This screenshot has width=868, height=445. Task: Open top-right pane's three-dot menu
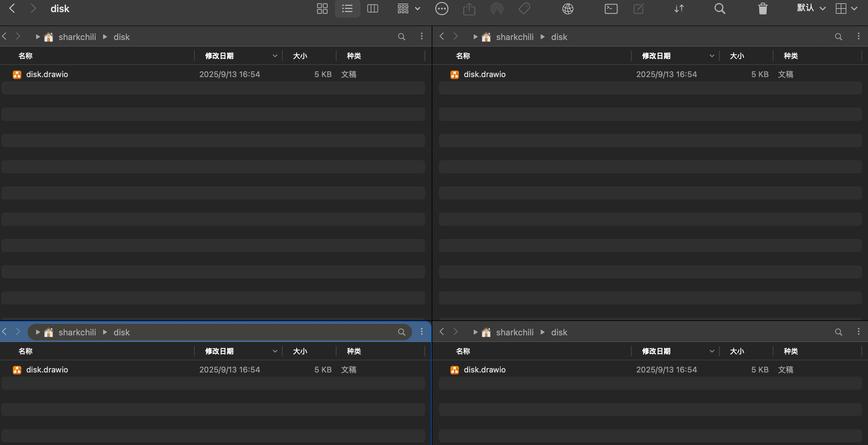858,36
